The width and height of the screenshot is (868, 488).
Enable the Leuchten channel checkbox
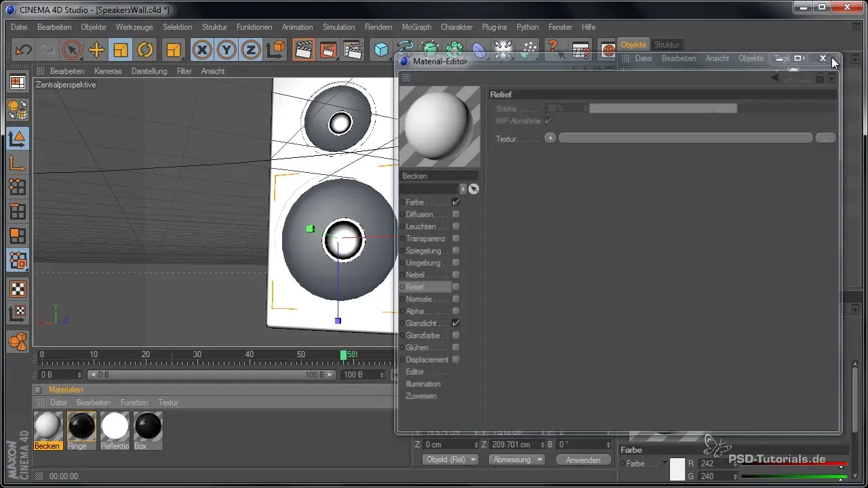click(456, 226)
